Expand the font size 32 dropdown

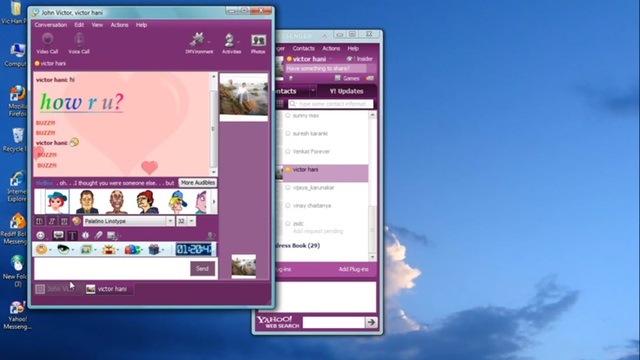click(x=191, y=221)
